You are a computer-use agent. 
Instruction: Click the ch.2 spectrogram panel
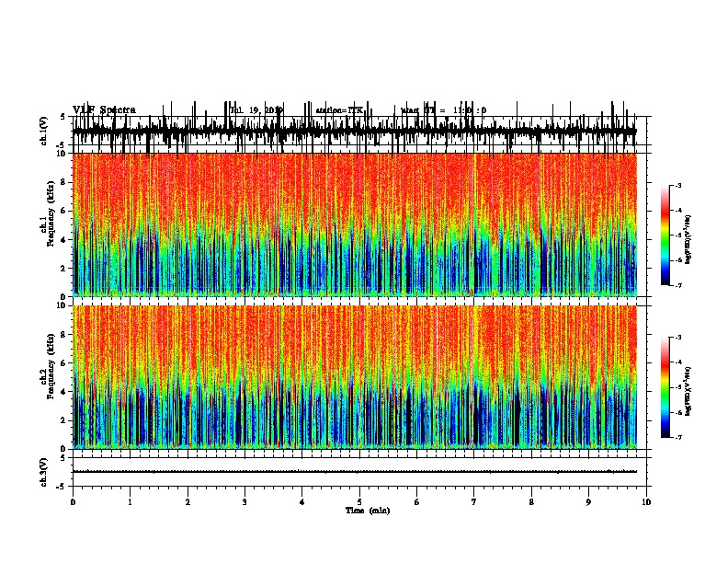(355, 377)
